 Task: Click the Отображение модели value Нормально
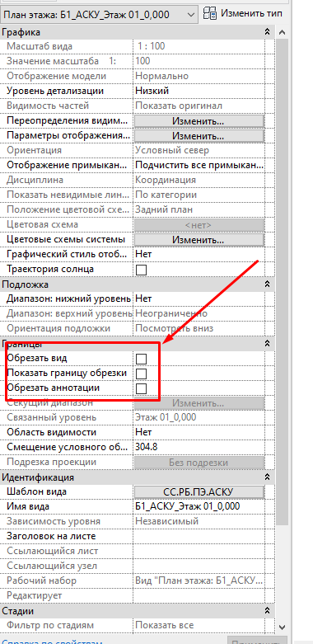coord(199,76)
